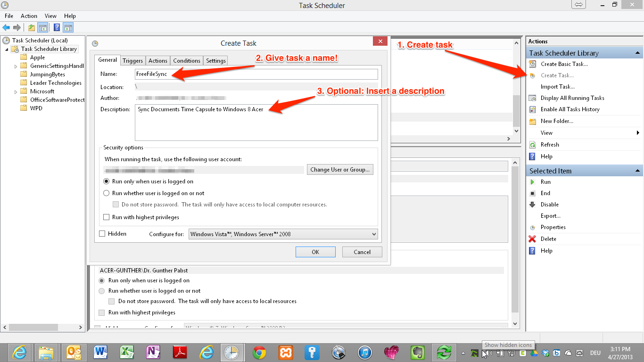Click the green Run arrow icon
Screen dimensions: 644x362
532,182
